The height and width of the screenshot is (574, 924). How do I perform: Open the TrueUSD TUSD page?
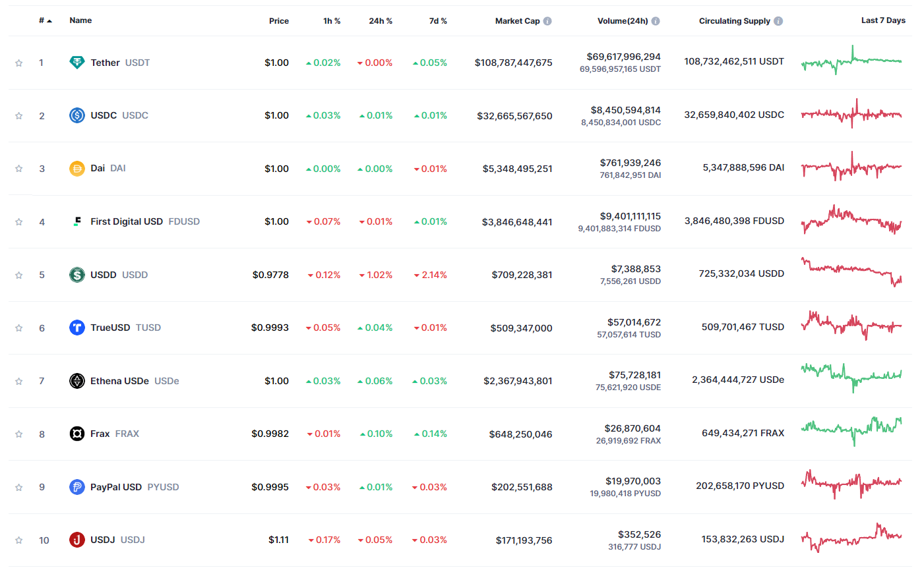(126, 328)
